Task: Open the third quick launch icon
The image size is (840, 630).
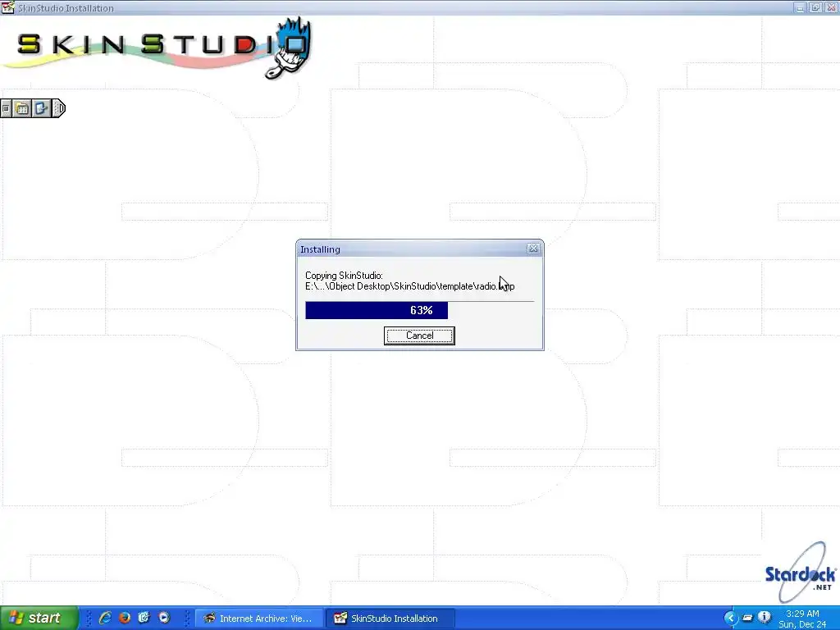Action: click(144, 618)
